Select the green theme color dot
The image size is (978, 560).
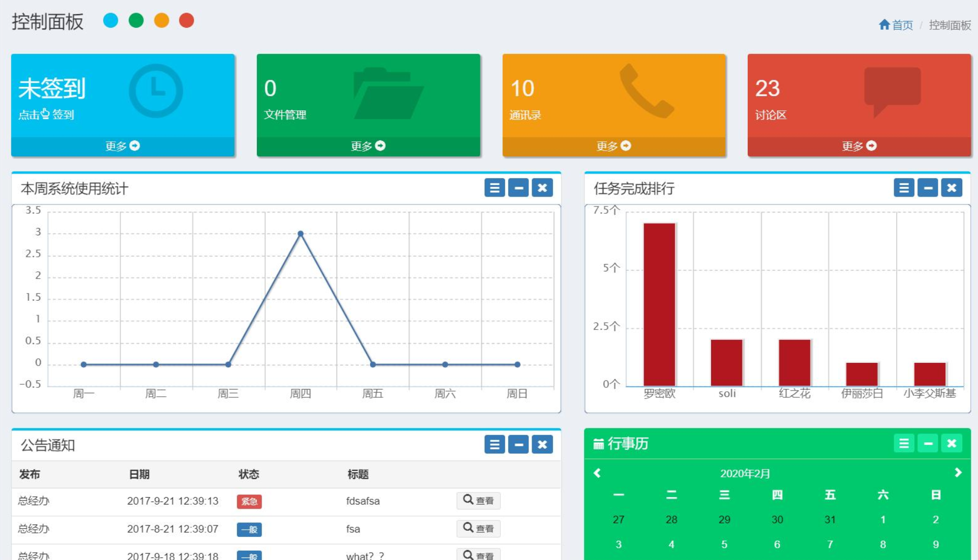coord(136,20)
